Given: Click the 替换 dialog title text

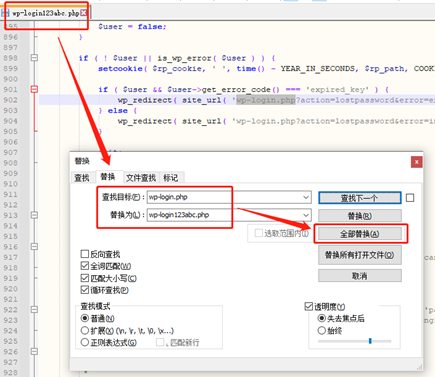Looking at the screenshot, I should 82,161.
